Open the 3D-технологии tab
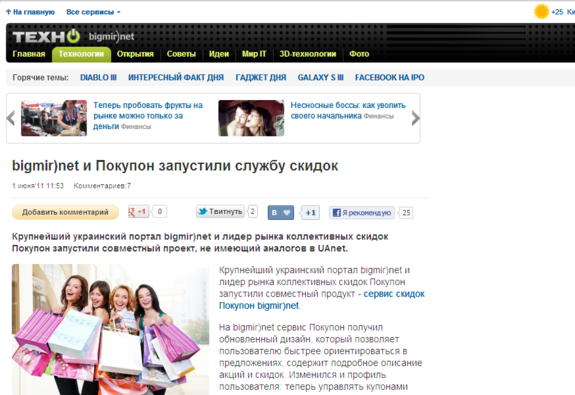This screenshot has height=395, width=575. pyautogui.click(x=308, y=54)
